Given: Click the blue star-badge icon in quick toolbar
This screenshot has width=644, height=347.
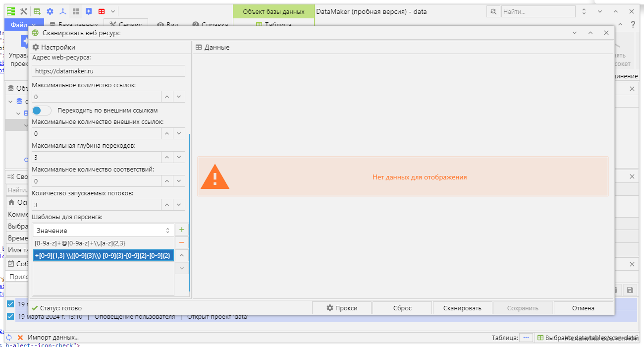Looking at the screenshot, I should tap(89, 11).
